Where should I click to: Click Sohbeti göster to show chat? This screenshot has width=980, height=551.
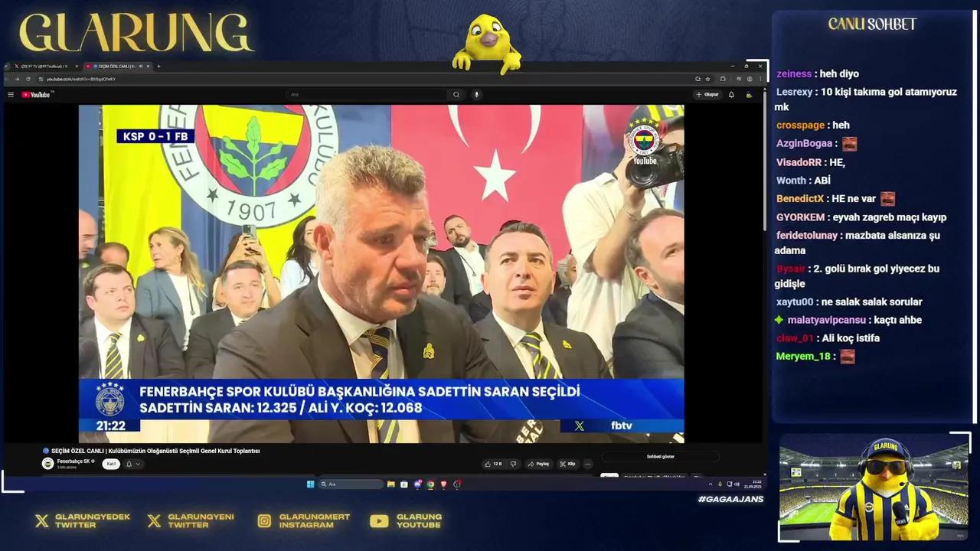660,457
